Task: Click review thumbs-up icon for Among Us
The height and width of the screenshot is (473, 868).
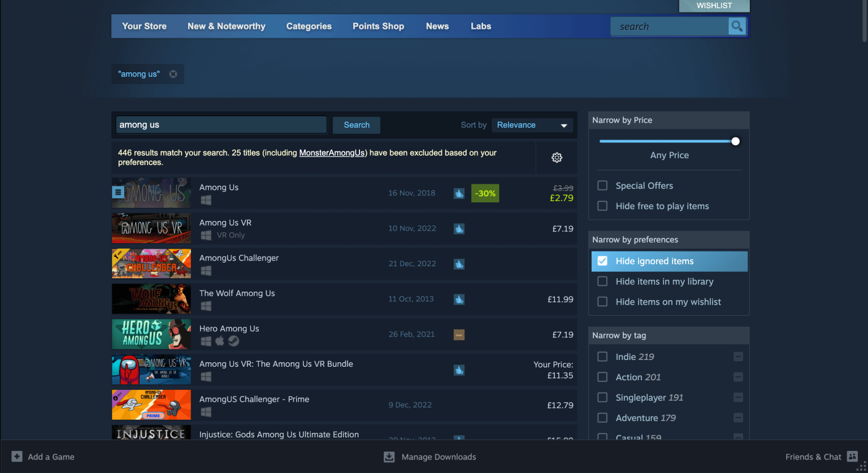Action: coord(459,193)
